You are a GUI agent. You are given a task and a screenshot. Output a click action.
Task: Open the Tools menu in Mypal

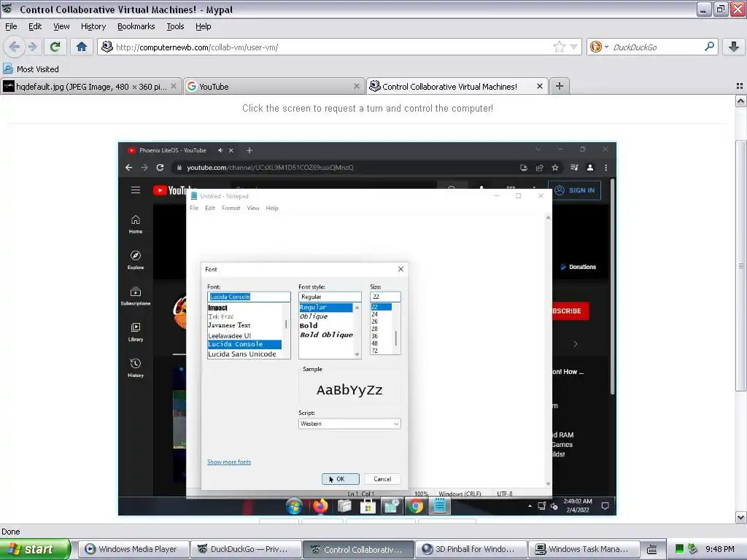pos(175,26)
